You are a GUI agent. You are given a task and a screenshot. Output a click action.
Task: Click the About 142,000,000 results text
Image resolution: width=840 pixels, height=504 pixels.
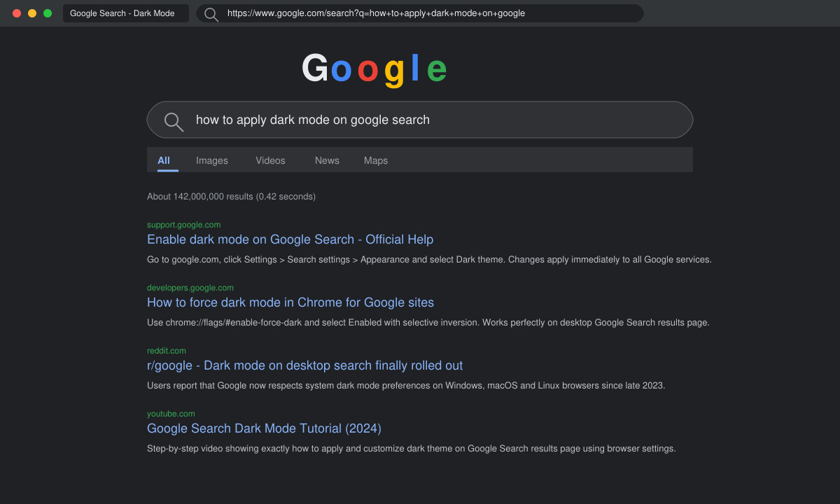(231, 197)
